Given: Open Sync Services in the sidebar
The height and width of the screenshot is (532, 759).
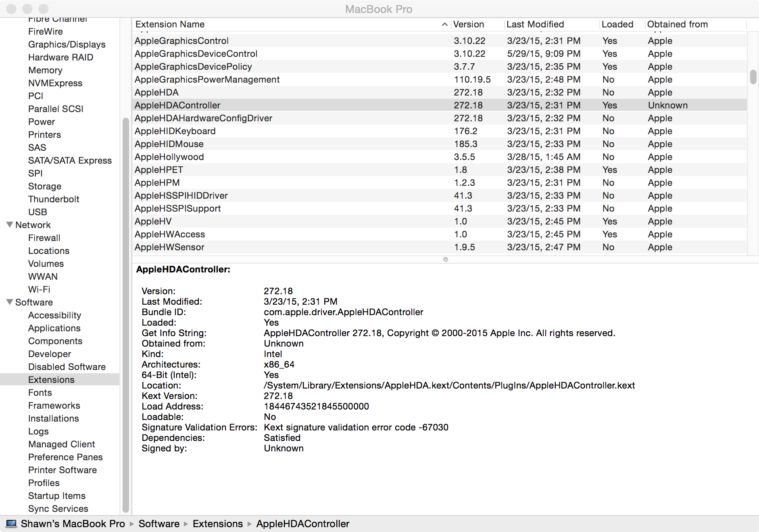Looking at the screenshot, I should [x=58, y=509].
